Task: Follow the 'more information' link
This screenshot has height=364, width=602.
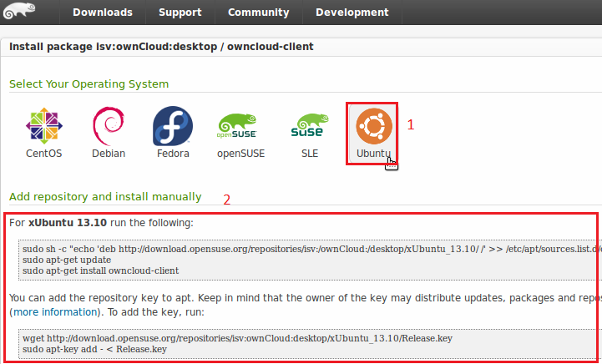Action: [55, 312]
